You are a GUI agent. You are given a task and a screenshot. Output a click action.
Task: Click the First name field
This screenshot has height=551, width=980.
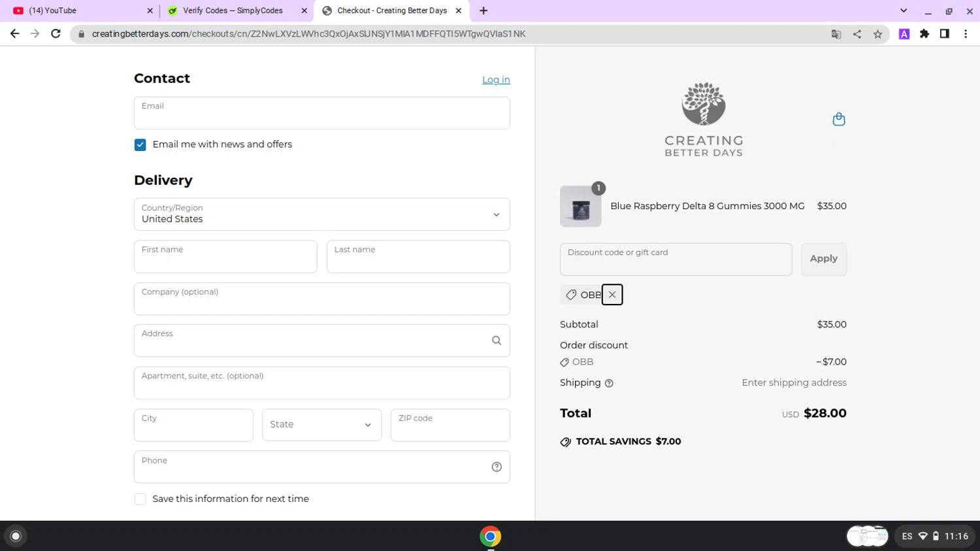pos(225,256)
